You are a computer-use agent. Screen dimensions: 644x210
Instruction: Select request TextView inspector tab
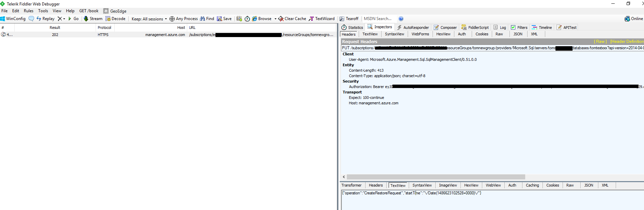click(x=370, y=34)
